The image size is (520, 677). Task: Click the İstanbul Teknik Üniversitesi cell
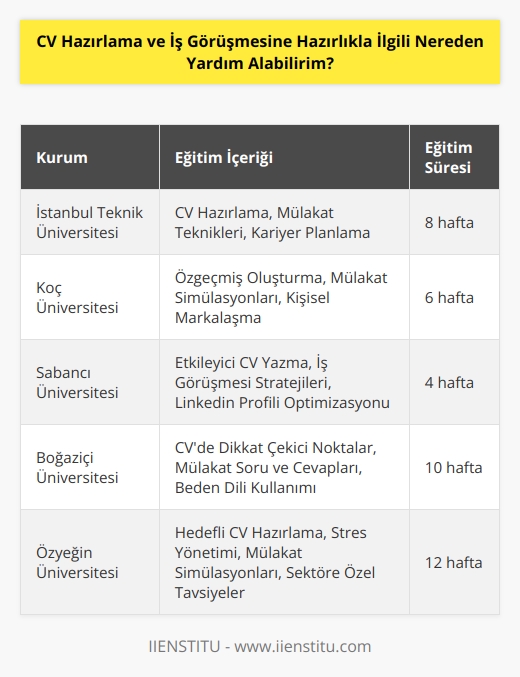pyautogui.click(x=90, y=222)
